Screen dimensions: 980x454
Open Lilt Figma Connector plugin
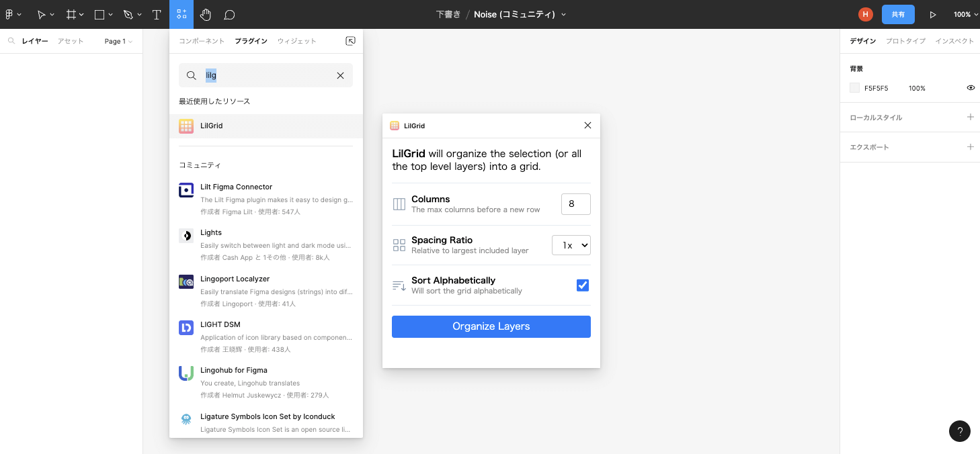point(266,199)
